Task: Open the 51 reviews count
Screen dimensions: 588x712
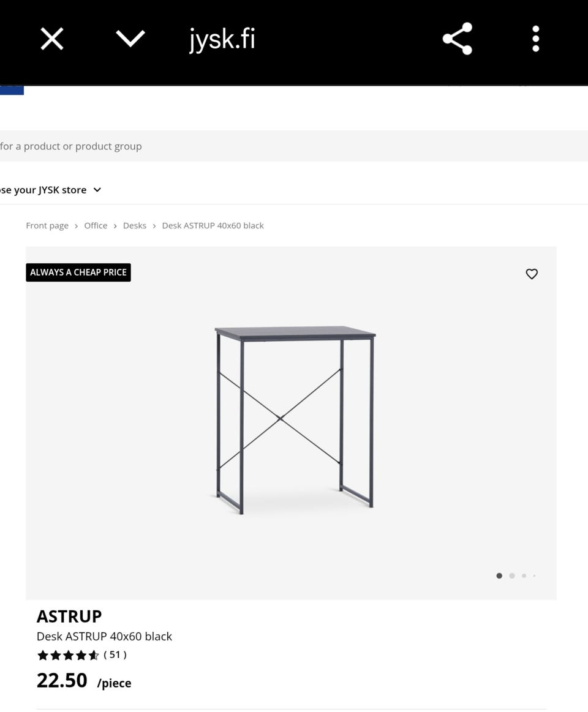Action: 115,654
